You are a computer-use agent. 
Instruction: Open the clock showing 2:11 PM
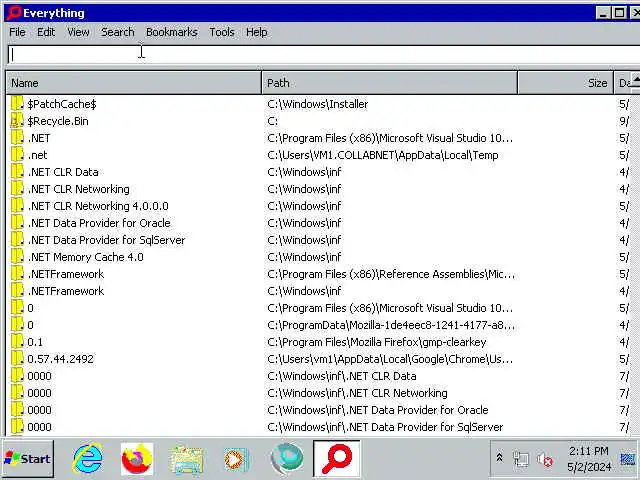coord(589,459)
